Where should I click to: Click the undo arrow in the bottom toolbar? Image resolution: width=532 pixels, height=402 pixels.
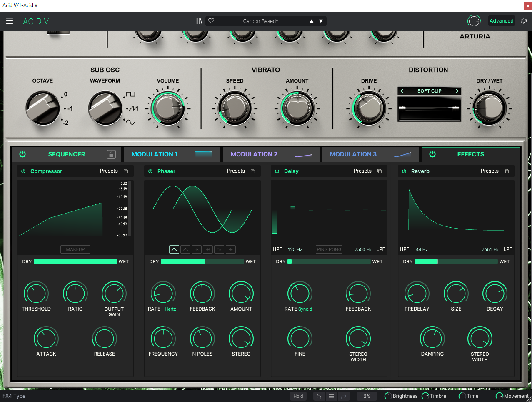pyautogui.click(x=319, y=396)
